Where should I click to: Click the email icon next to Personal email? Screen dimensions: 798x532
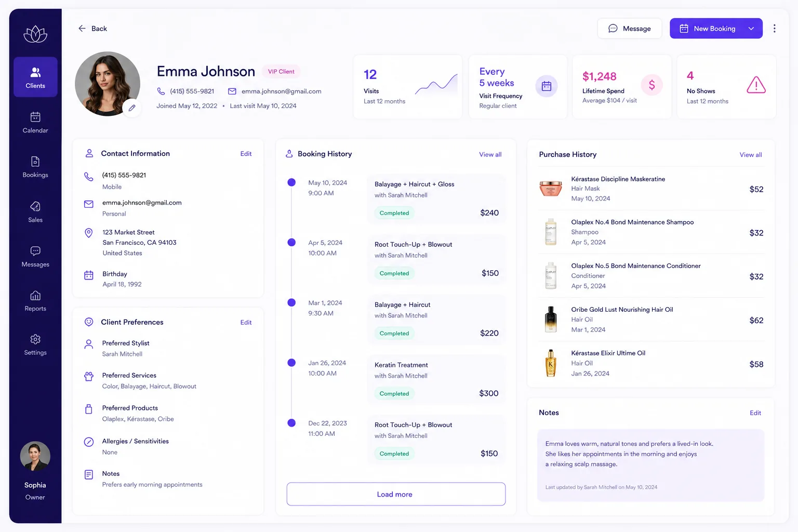pyautogui.click(x=89, y=204)
